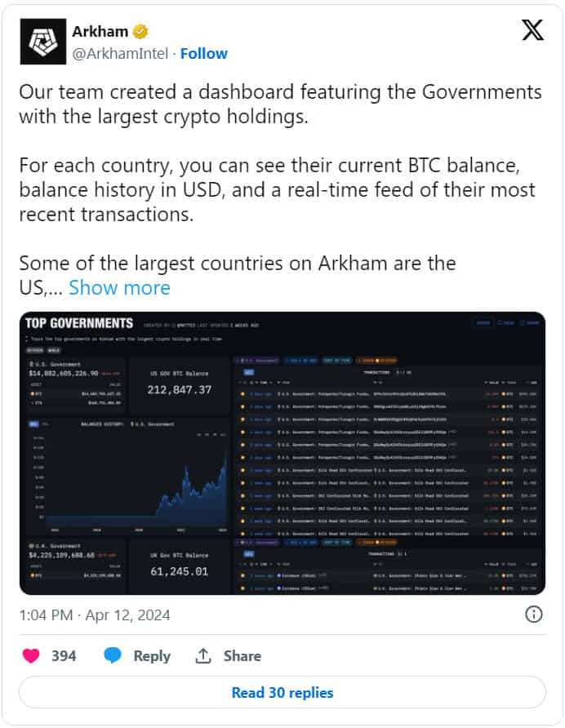Click the US Gov BTC Balance panel
The image size is (565, 728).
click(180, 385)
